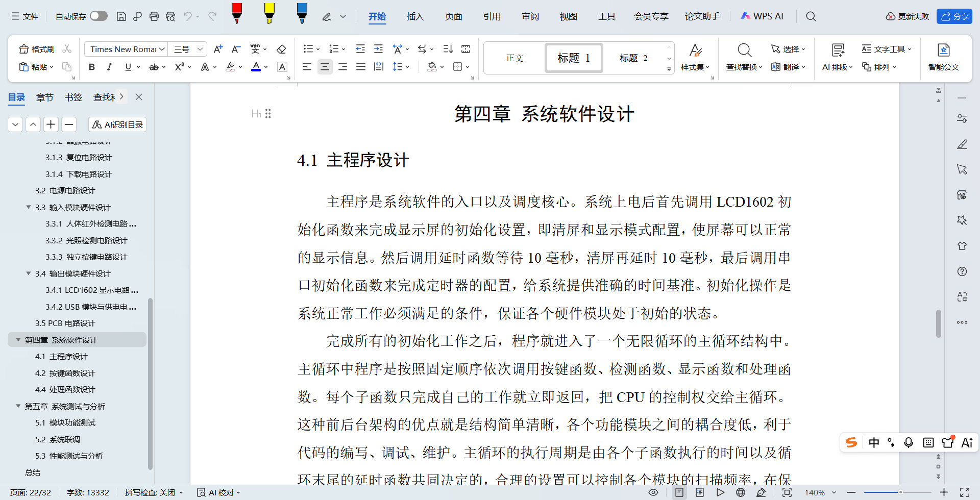Click the undo arrow icon
This screenshot has height=500, width=980.
188,16
